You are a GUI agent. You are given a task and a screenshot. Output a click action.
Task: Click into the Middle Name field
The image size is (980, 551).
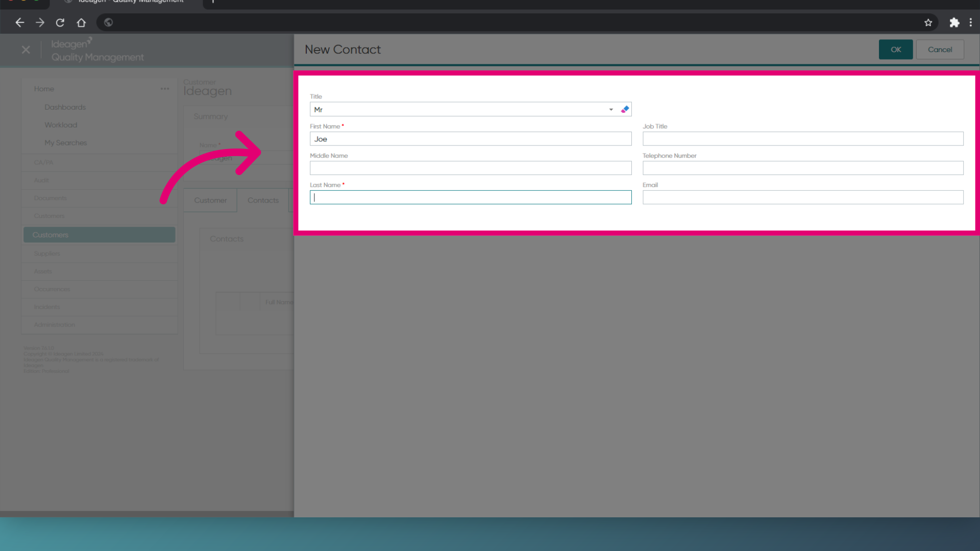(471, 168)
